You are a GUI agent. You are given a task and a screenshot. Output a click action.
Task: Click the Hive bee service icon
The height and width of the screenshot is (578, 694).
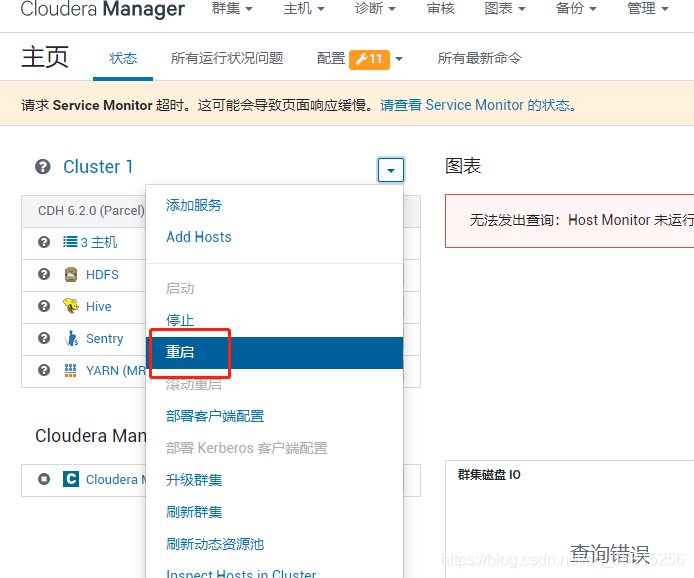point(71,306)
